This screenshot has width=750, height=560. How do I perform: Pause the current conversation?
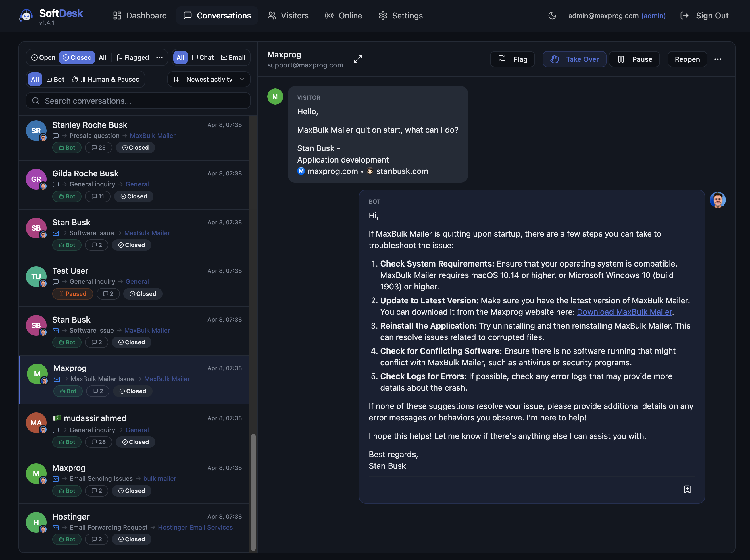click(634, 59)
